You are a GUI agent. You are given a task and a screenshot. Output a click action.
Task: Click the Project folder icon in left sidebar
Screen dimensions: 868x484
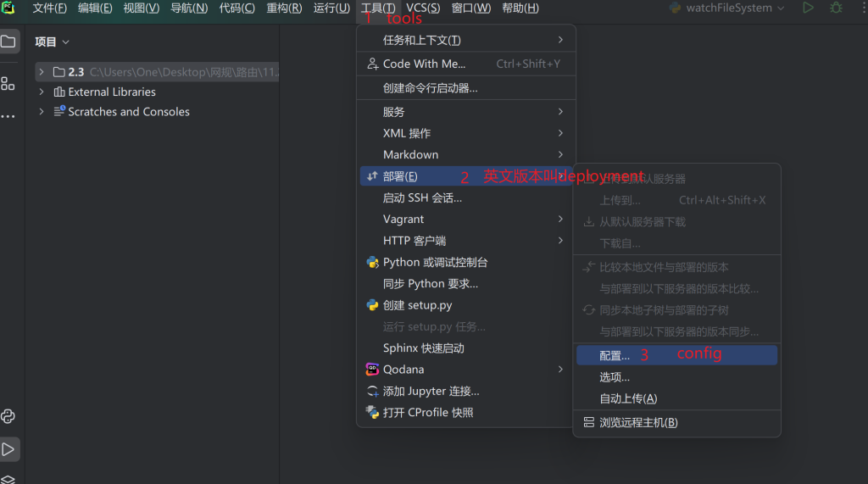coord(8,42)
